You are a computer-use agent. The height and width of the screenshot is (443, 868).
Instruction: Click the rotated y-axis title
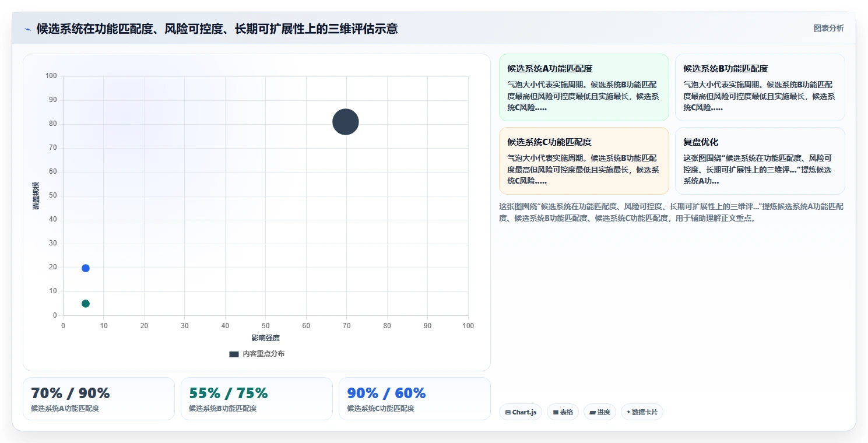pyautogui.click(x=36, y=196)
